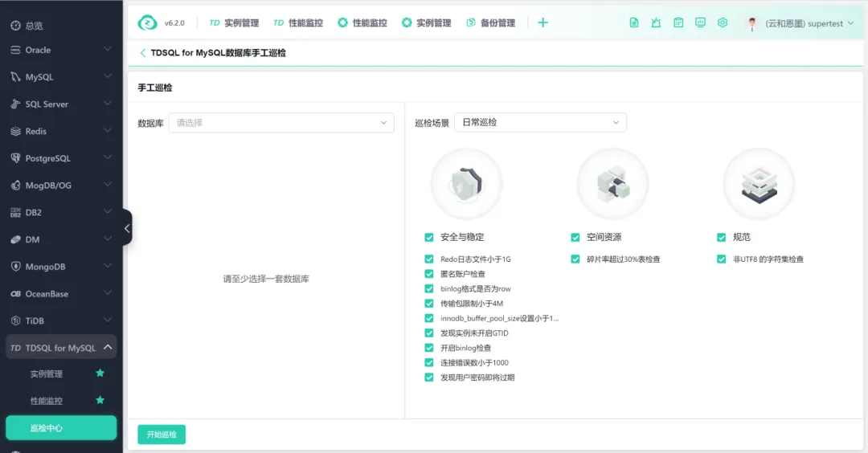Open the 数据库 selection dropdown
The width and height of the screenshot is (868, 453).
(281, 123)
